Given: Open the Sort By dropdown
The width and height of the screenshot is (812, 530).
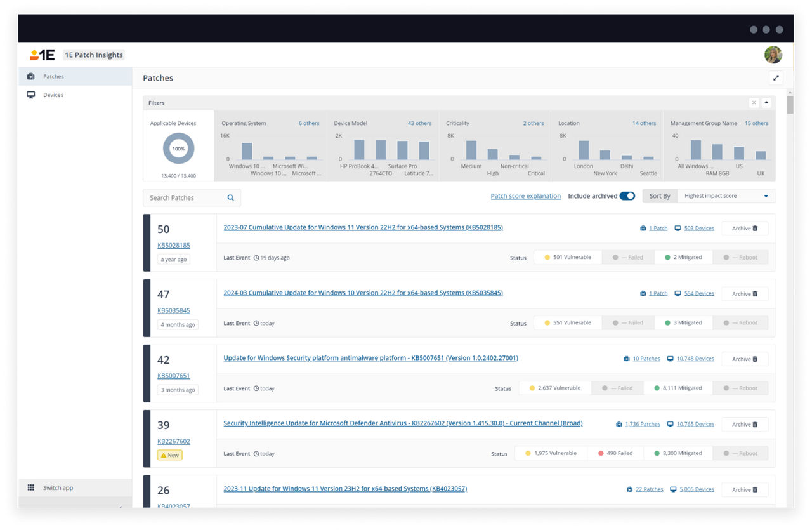Looking at the screenshot, I should (x=726, y=196).
